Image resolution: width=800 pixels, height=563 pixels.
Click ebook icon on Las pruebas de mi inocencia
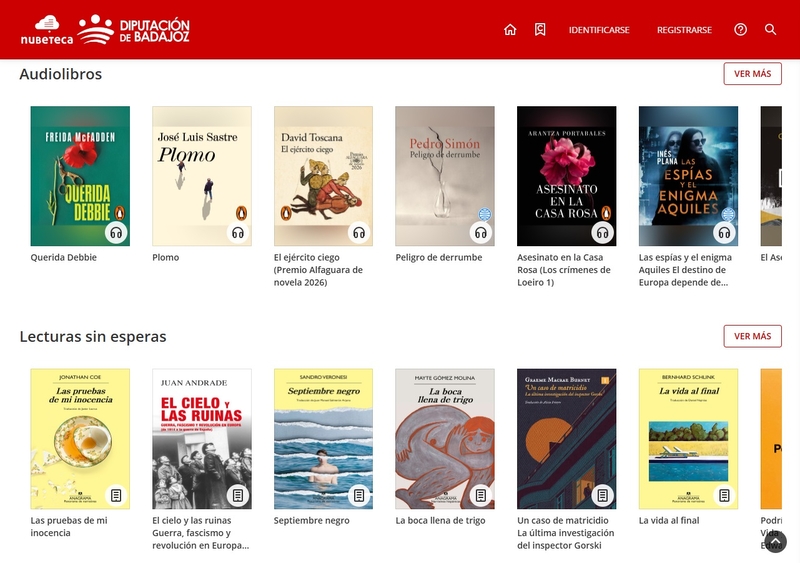point(116,495)
